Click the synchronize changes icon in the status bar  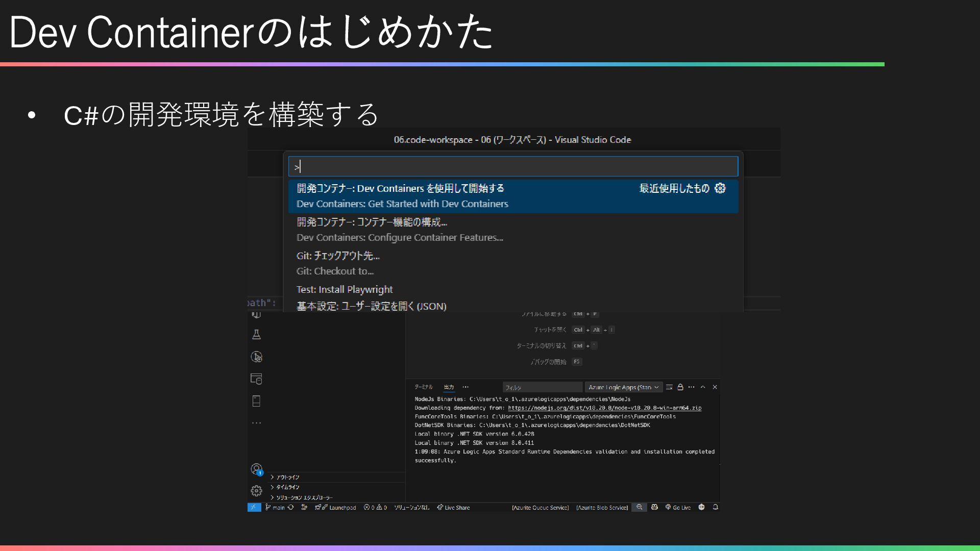click(290, 507)
